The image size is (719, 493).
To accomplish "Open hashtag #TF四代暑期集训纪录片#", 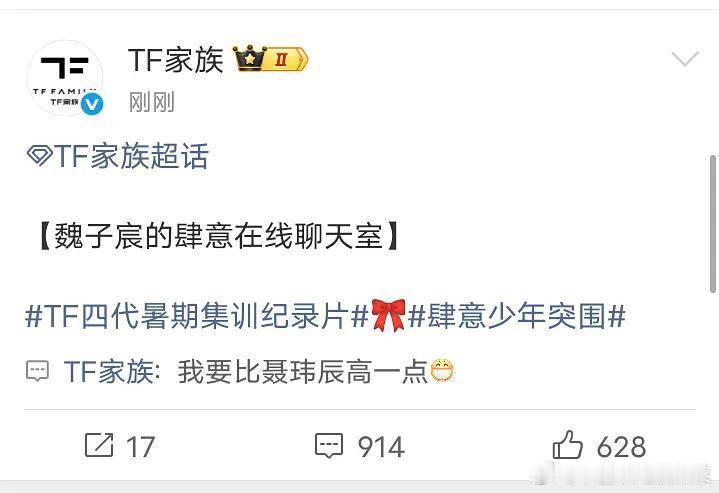I will click(197, 316).
